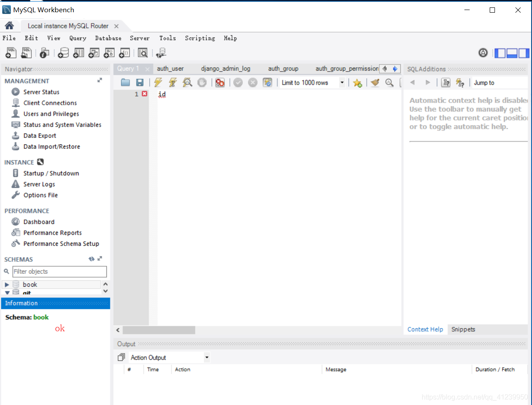The image size is (532, 405).
Task: Create a new table icon
Action: (x=78, y=53)
